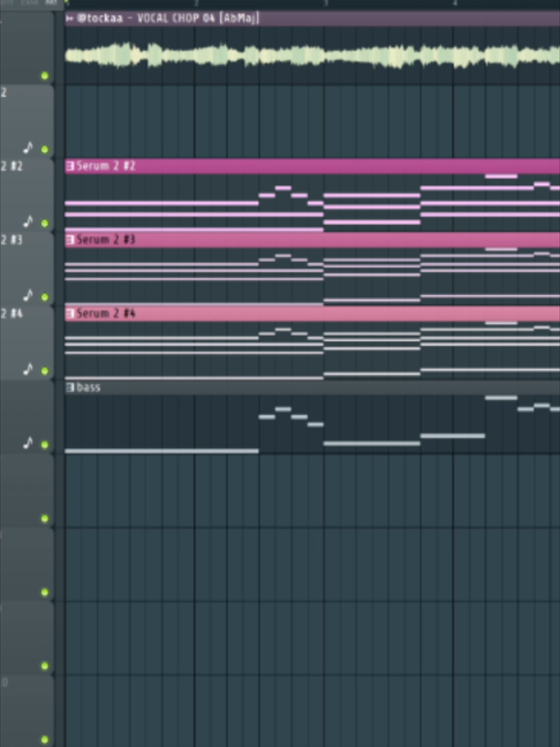Toggle the mute LED of the bottom-most track
Viewport: 560px width, 747px height.
45,740
